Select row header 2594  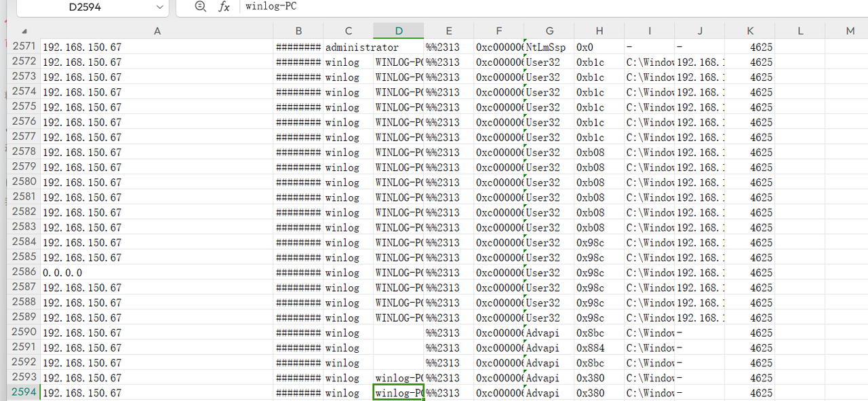24,393
